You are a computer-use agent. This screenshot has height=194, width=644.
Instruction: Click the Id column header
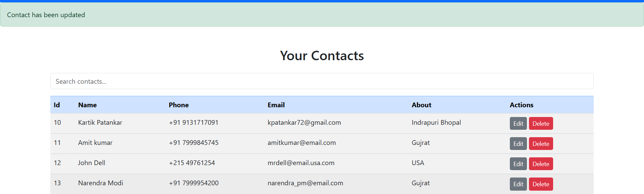(57, 105)
